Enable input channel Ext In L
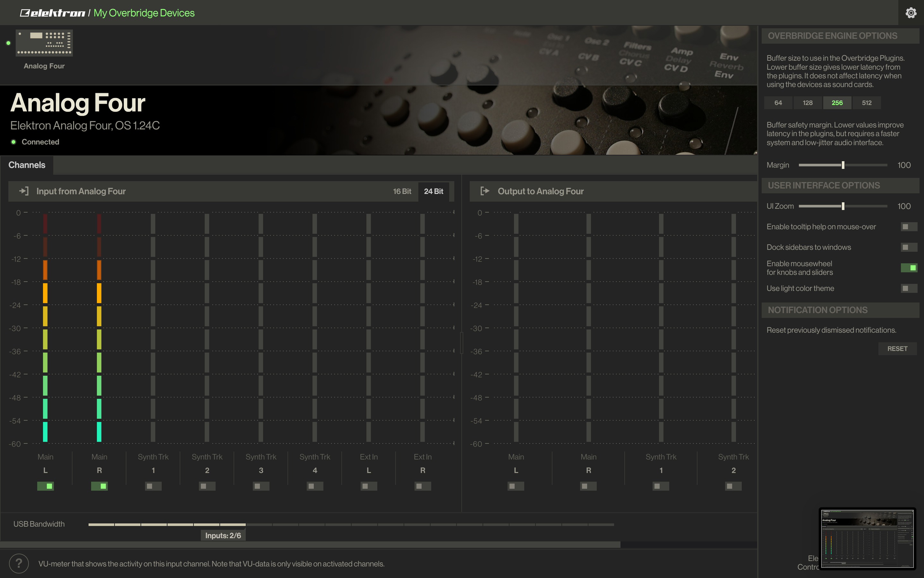The image size is (924, 578). point(369,486)
